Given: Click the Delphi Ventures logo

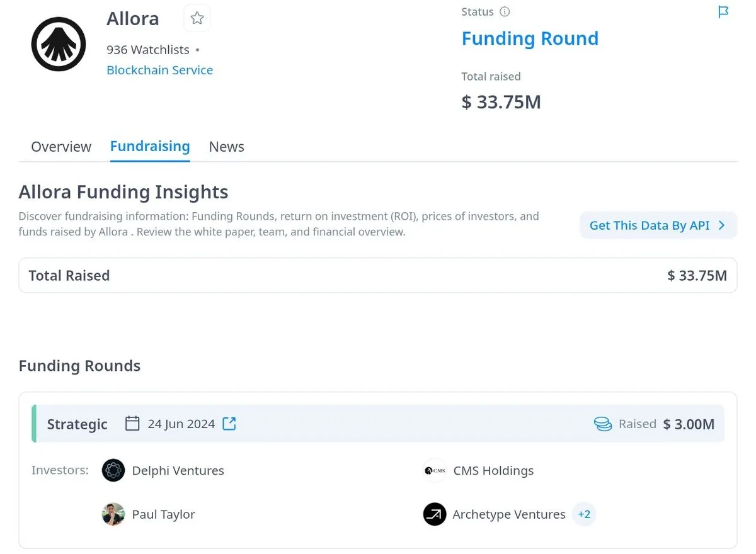Looking at the screenshot, I should click(113, 470).
